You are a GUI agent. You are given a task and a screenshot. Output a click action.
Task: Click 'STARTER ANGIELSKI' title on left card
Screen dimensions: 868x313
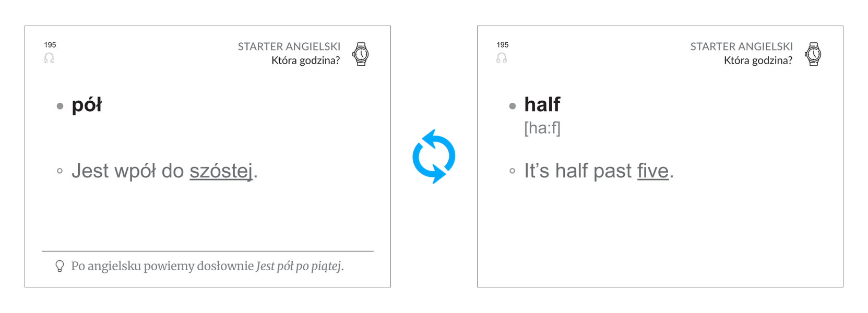[289, 46]
